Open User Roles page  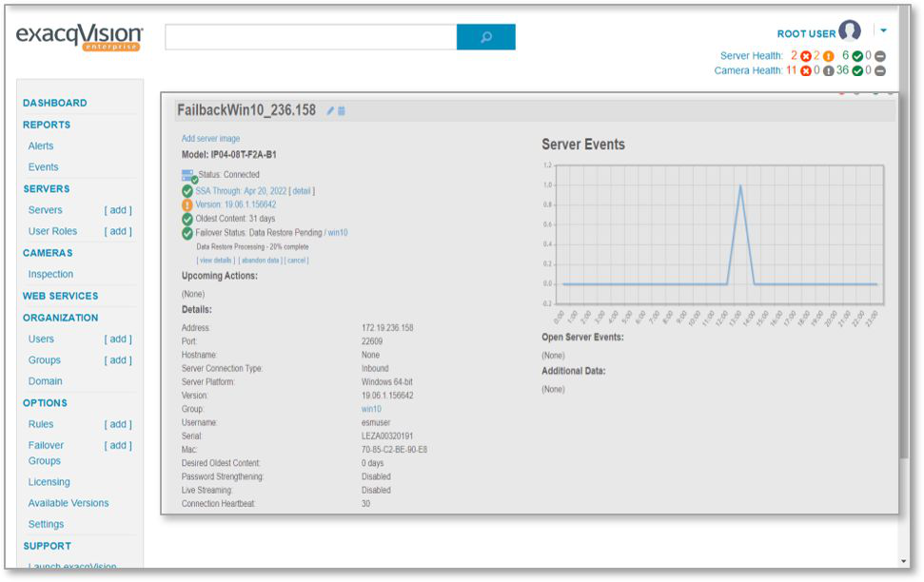52,231
